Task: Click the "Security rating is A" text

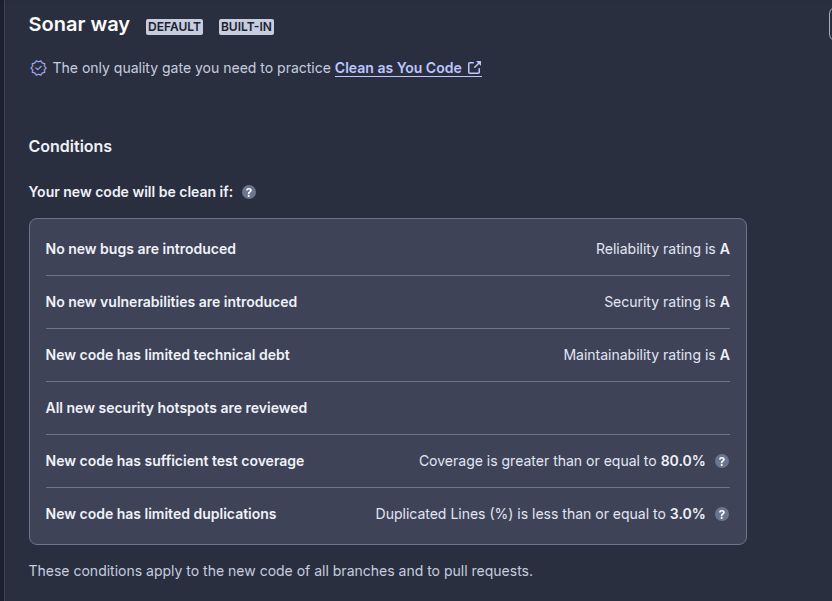Action: coord(666,302)
